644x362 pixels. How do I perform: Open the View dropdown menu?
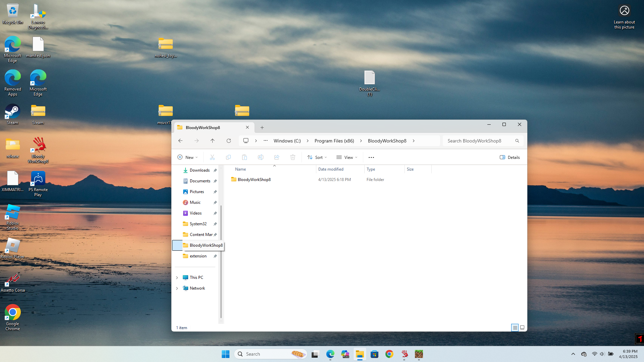click(x=347, y=157)
